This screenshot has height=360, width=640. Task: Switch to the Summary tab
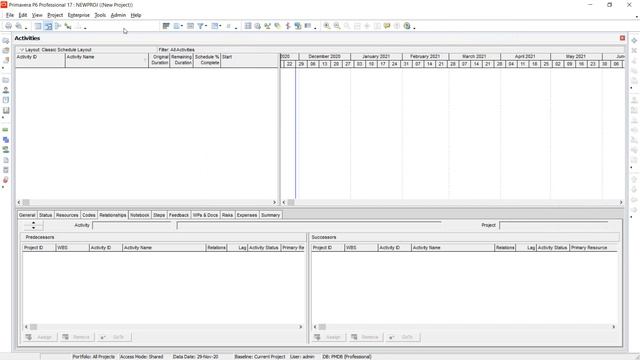270,215
